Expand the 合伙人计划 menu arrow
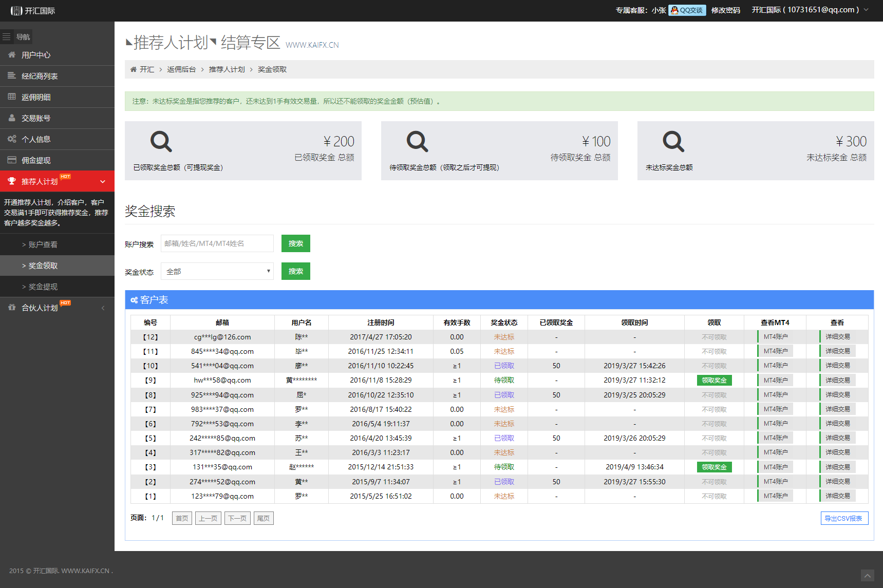The image size is (883, 588). pos(103,308)
